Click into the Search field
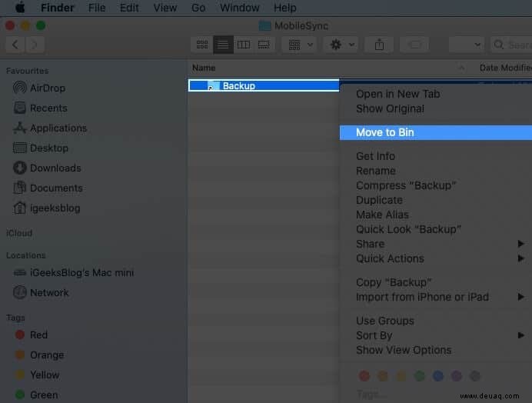 [511, 45]
